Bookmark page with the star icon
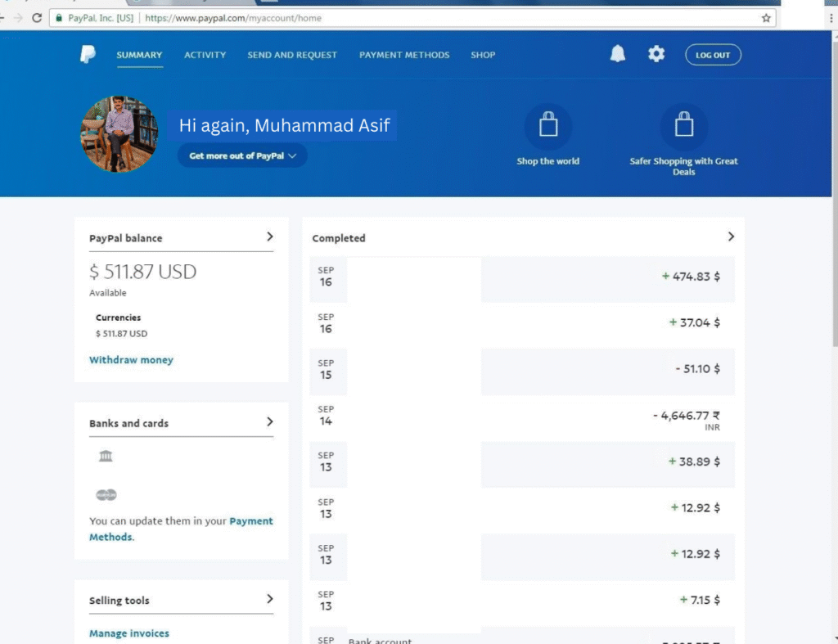 tap(766, 18)
